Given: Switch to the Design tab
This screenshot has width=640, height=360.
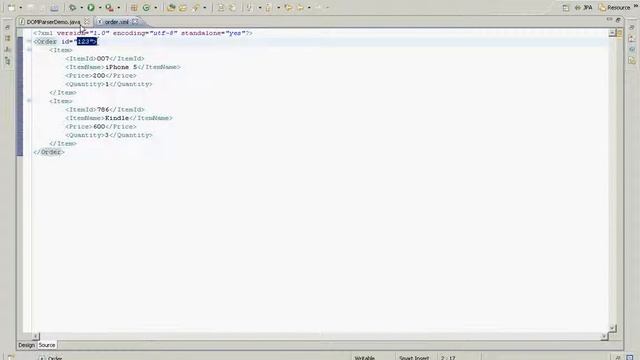Looking at the screenshot, I should 27,345.
